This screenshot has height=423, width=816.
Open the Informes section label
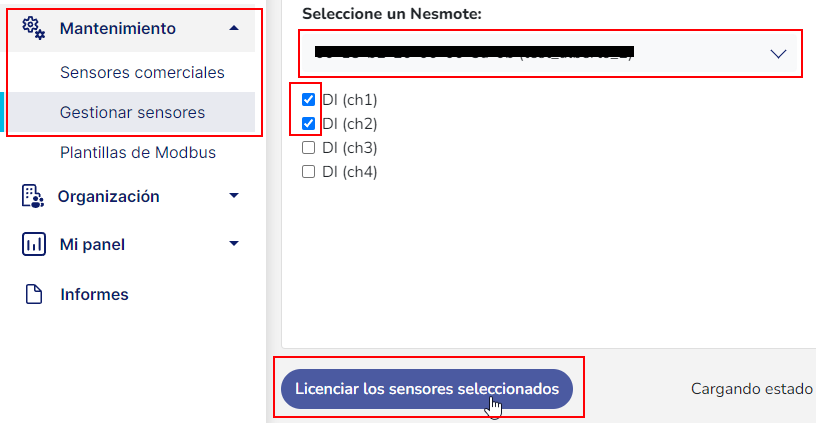(94, 294)
